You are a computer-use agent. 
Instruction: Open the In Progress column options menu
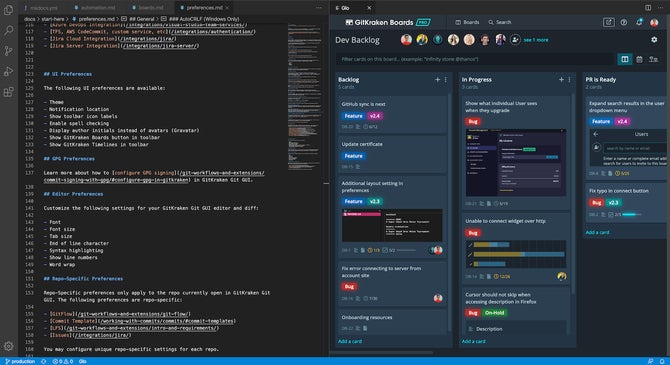click(x=569, y=79)
